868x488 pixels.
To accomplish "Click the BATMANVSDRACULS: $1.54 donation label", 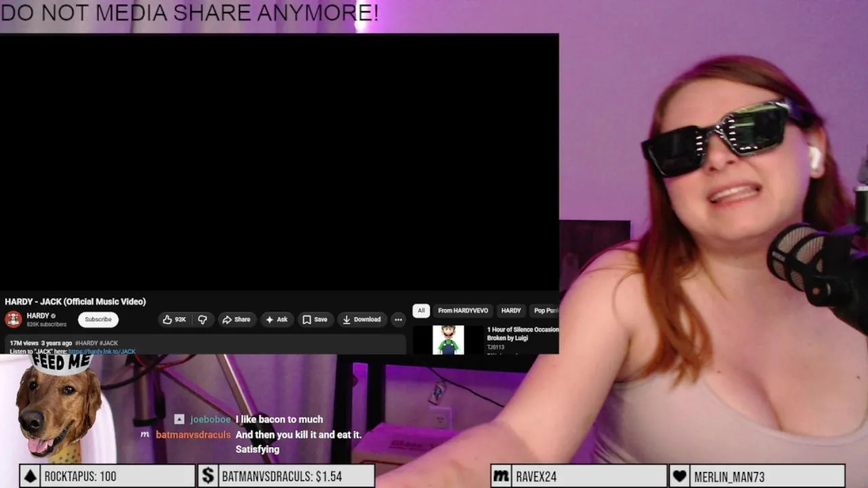I will tap(281, 476).
